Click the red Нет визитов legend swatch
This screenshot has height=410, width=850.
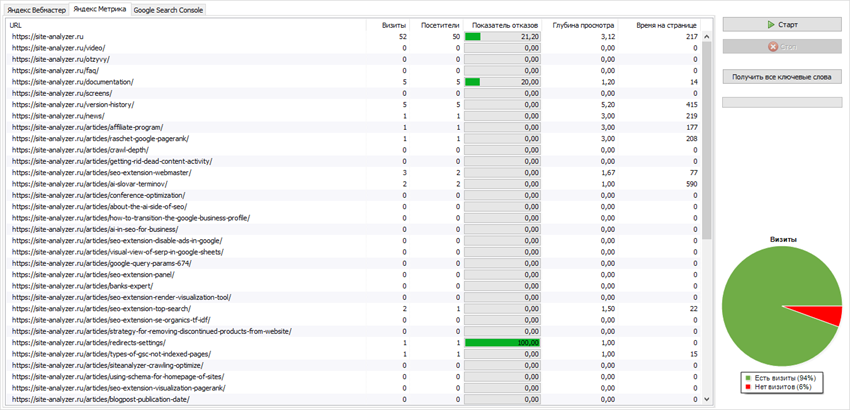tap(747, 388)
